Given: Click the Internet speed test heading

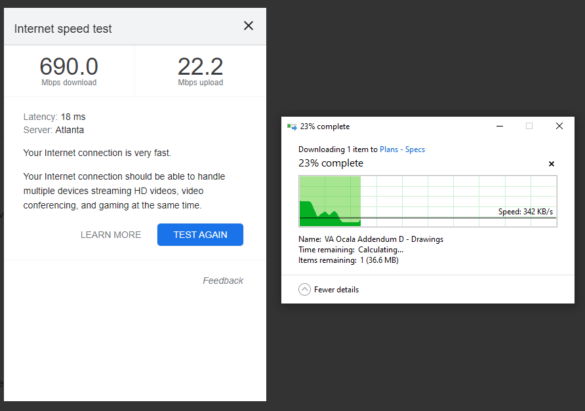Looking at the screenshot, I should click(x=63, y=29).
